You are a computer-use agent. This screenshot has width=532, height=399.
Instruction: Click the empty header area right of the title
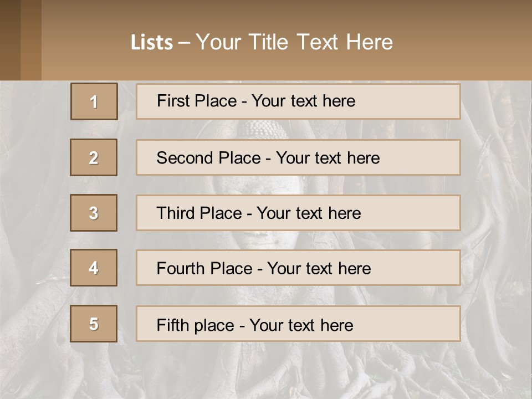coord(465,42)
